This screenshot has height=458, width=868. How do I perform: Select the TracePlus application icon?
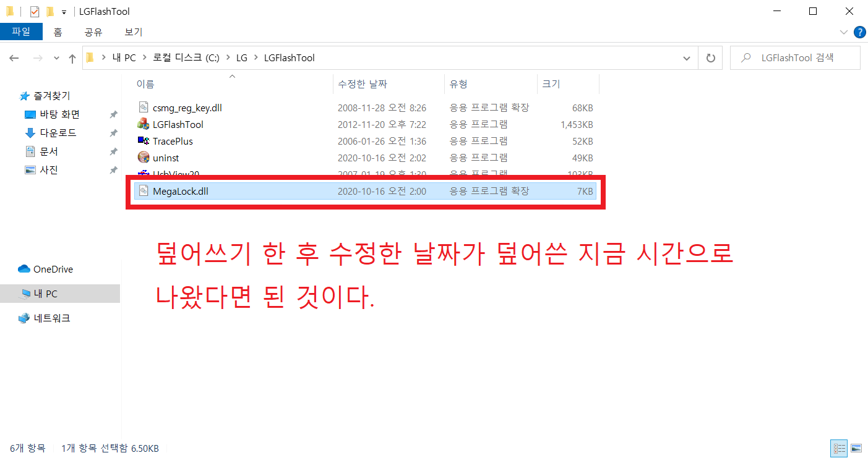coord(144,141)
